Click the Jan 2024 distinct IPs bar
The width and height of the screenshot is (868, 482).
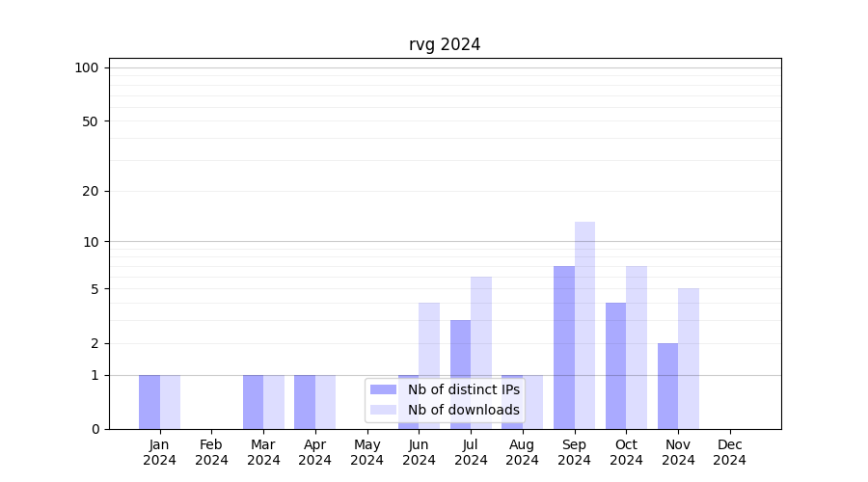(x=149, y=402)
